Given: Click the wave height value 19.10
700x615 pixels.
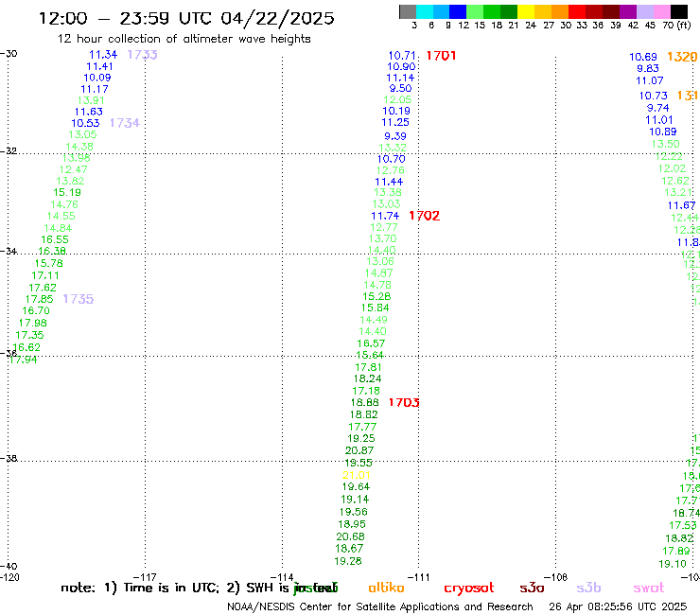Looking at the screenshot, I should tap(673, 564).
